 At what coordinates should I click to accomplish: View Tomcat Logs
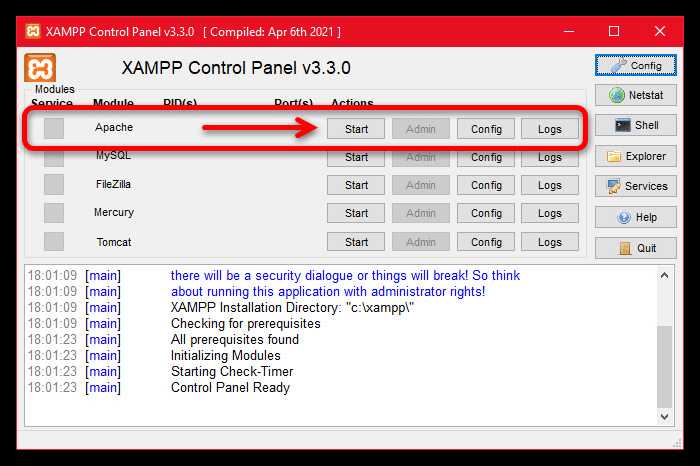click(x=550, y=242)
